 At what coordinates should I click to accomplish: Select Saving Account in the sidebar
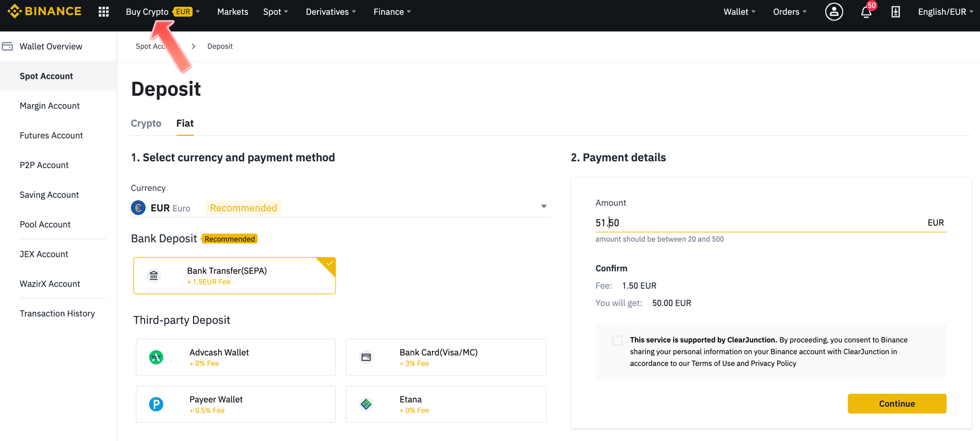point(49,195)
